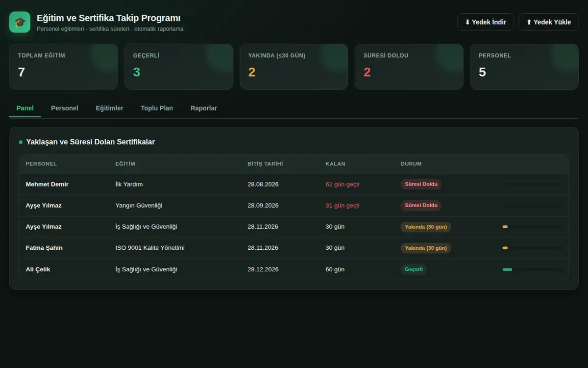588x368 pixels.
Task: Click the "Eğitim ve Sertifika Takip Programı" title
Action: (109, 18)
